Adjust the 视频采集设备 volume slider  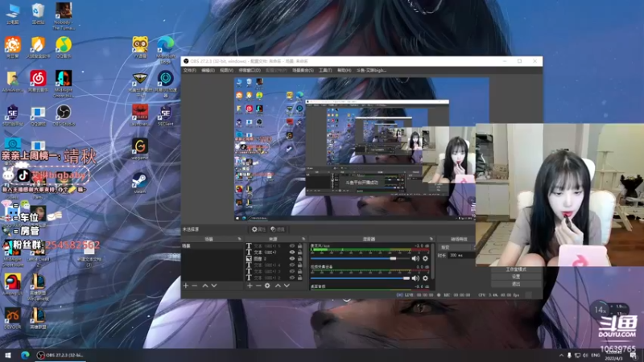[360, 278]
